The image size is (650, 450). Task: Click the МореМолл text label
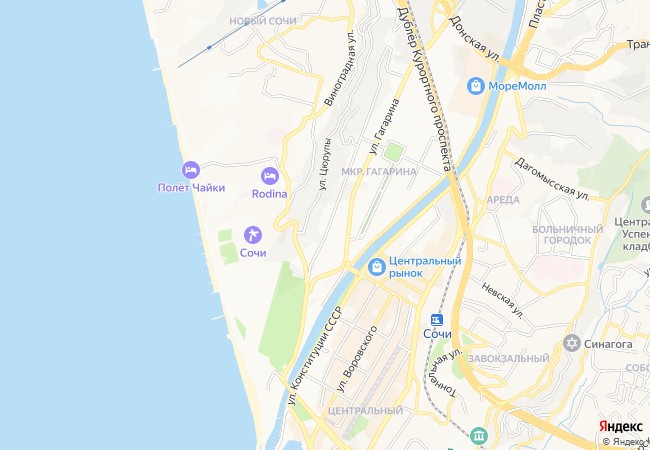pos(517,86)
